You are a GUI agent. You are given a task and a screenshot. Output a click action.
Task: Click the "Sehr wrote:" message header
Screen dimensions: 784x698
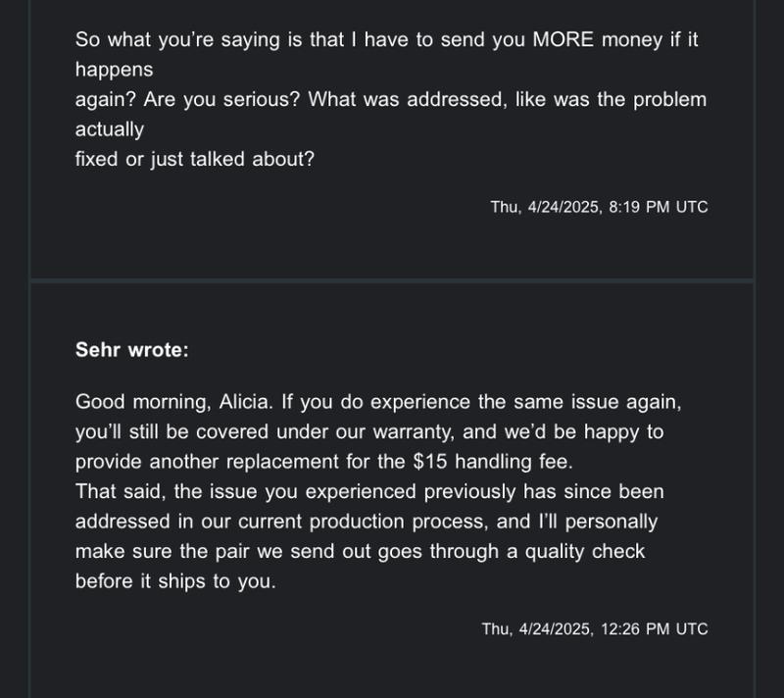131,350
